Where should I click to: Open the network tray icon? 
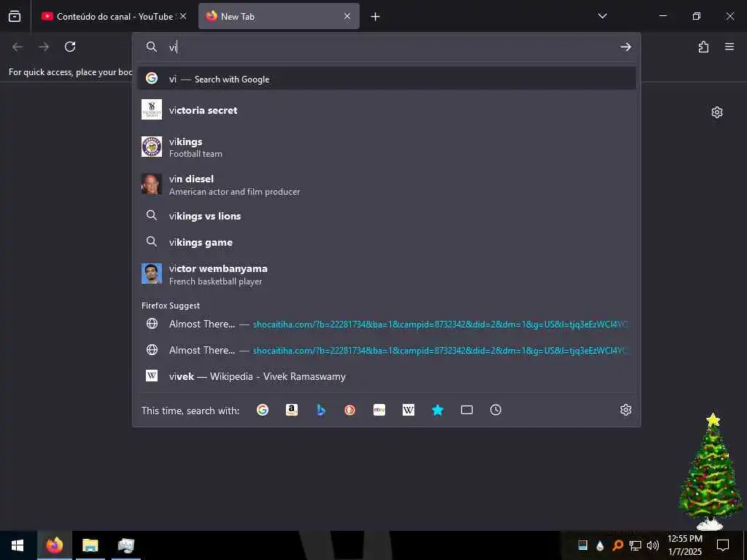click(635, 545)
